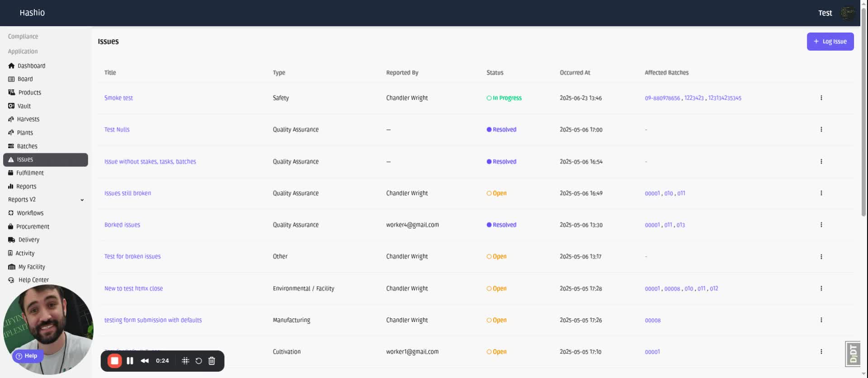Click the Batches icon in sidebar

coord(11,146)
